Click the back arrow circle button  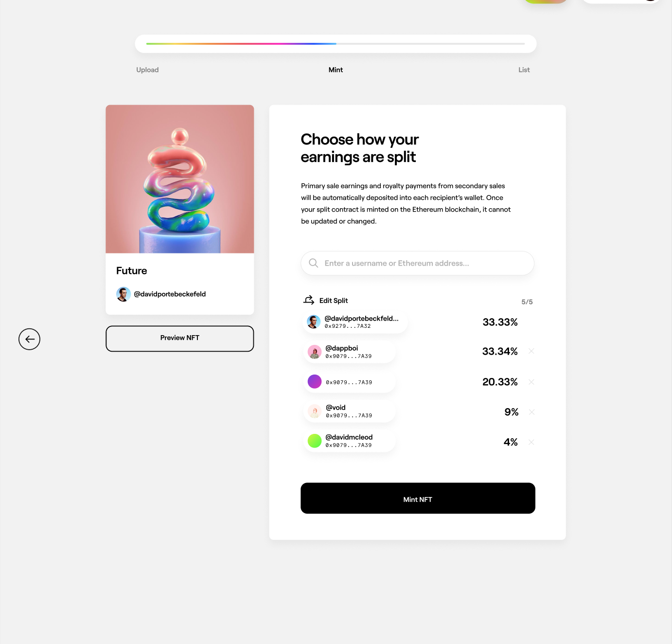pyautogui.click(x=29, y=339)
